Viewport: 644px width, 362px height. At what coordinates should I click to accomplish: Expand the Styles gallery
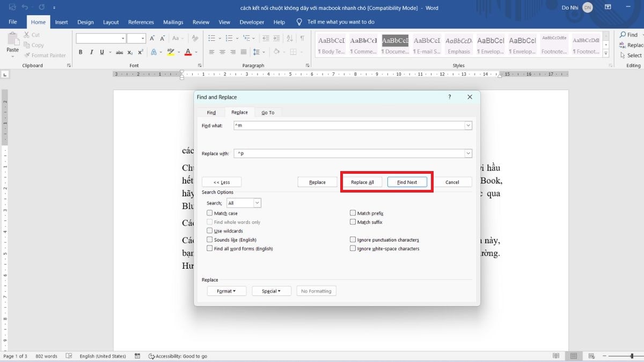pyautogui.click(x=606, y=54)
